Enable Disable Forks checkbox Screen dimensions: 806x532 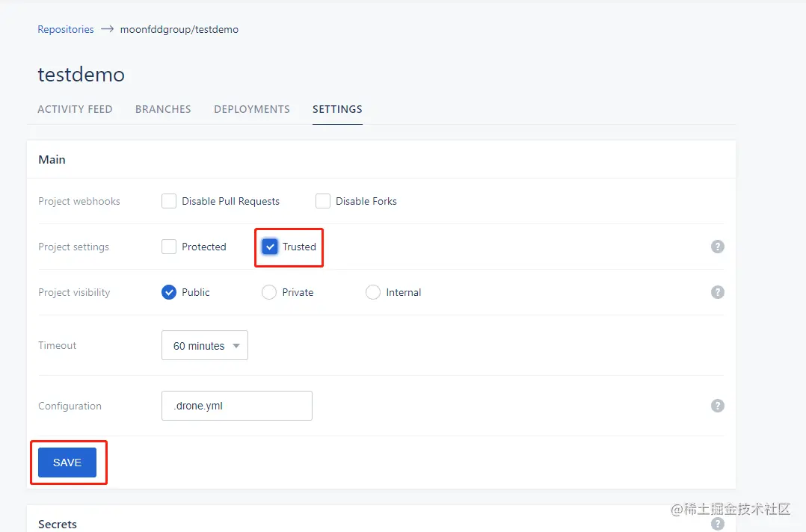(x=323, y=201)
